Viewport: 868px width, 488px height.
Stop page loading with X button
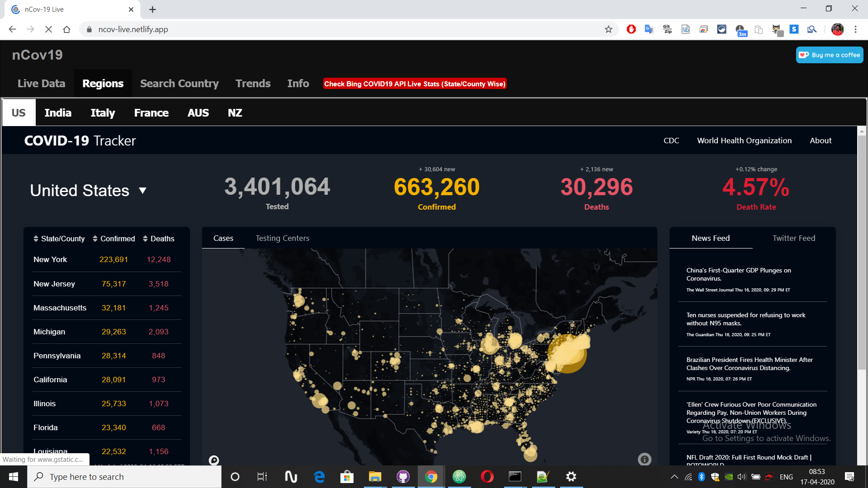click(48, 29)
